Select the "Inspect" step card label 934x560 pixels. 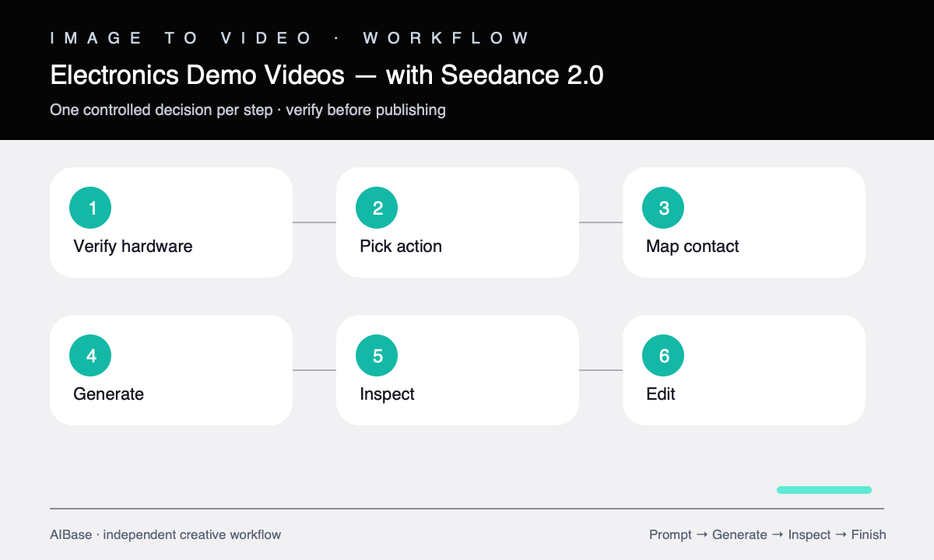(x=387, y=394)
